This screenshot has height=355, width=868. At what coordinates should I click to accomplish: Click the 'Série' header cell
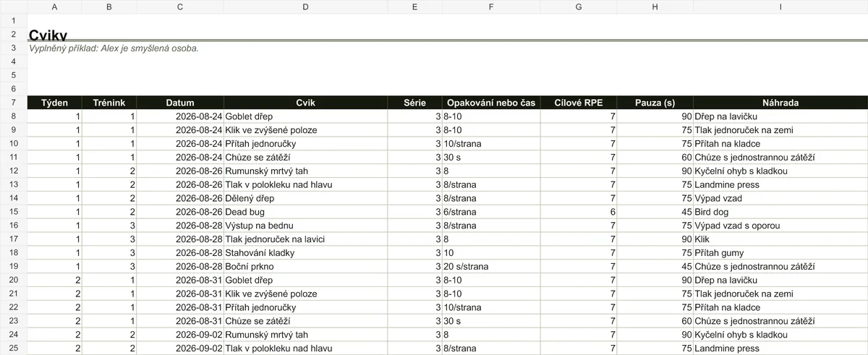[414, 103]
